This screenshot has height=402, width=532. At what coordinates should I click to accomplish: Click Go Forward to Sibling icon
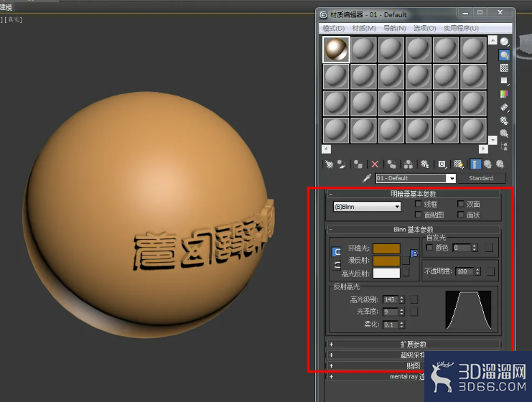click(500, 164)
